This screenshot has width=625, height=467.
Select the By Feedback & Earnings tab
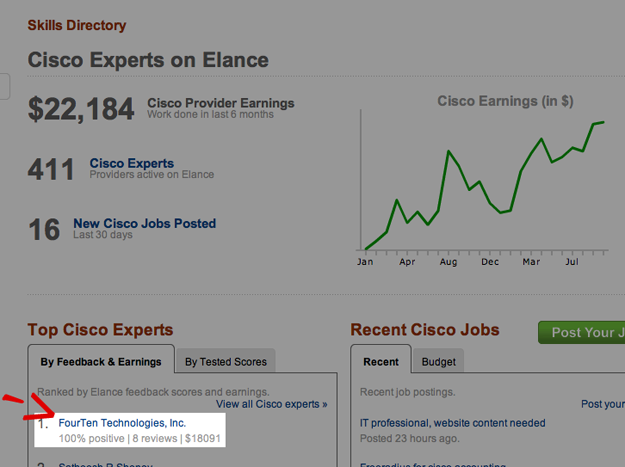pos(101,361)
